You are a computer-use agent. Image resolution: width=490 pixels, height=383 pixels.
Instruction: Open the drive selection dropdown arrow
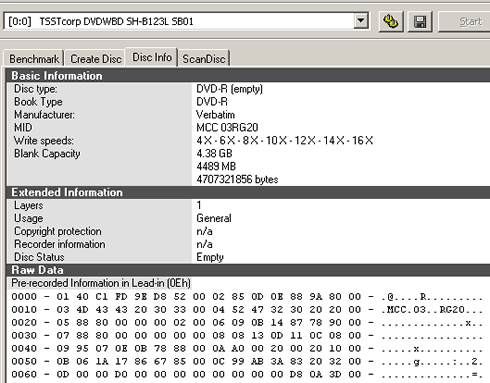361,21
